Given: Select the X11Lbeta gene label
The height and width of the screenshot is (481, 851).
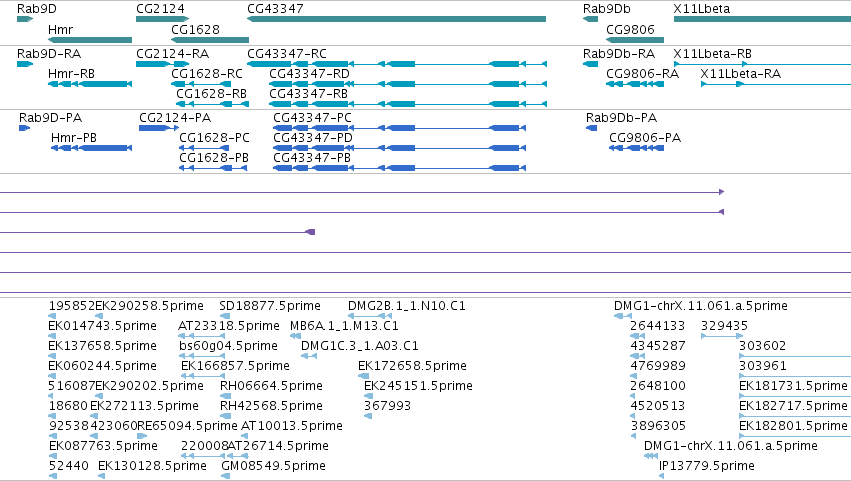Looking at the screenshot, I should click(x=702, y=9).
